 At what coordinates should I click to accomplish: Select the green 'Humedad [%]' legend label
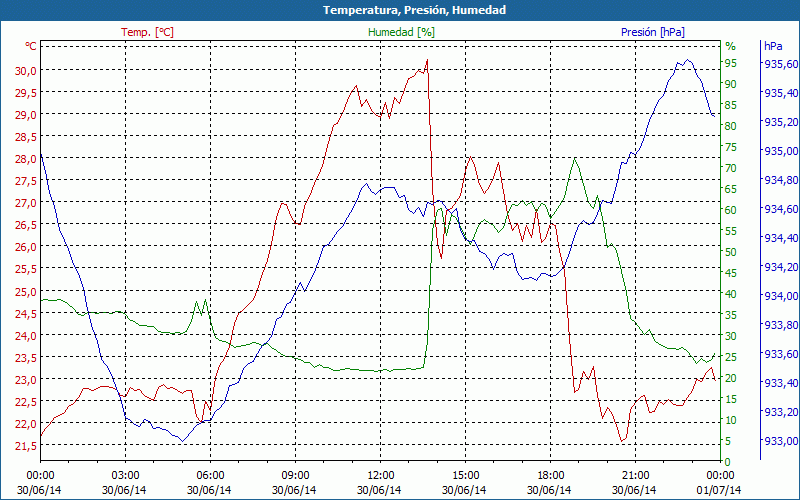tap(402, 32)
